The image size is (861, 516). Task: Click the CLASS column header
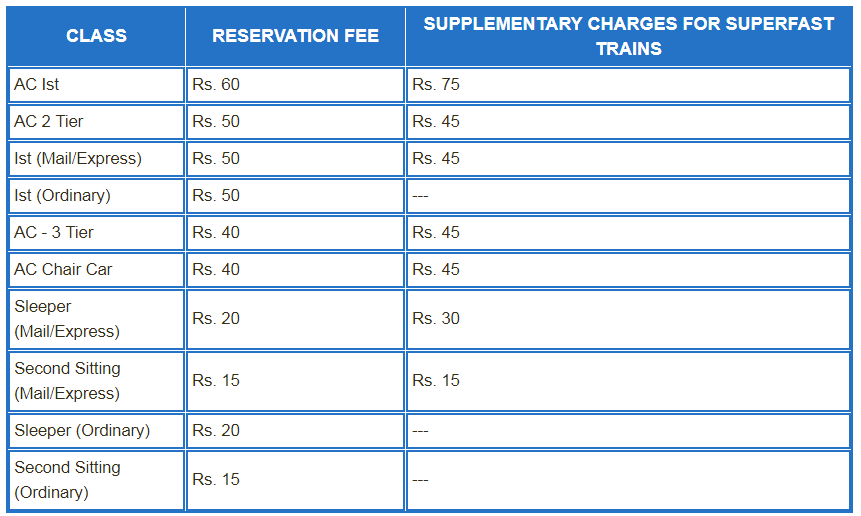96,36
